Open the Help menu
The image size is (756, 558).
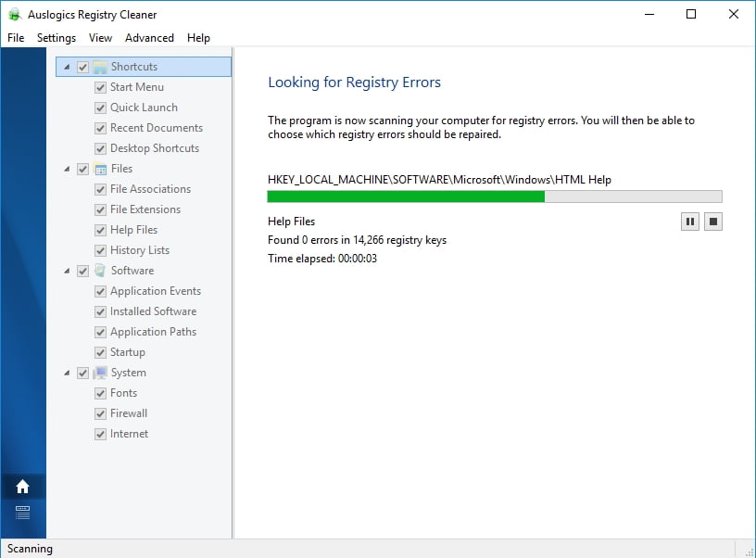pos(198,38)
